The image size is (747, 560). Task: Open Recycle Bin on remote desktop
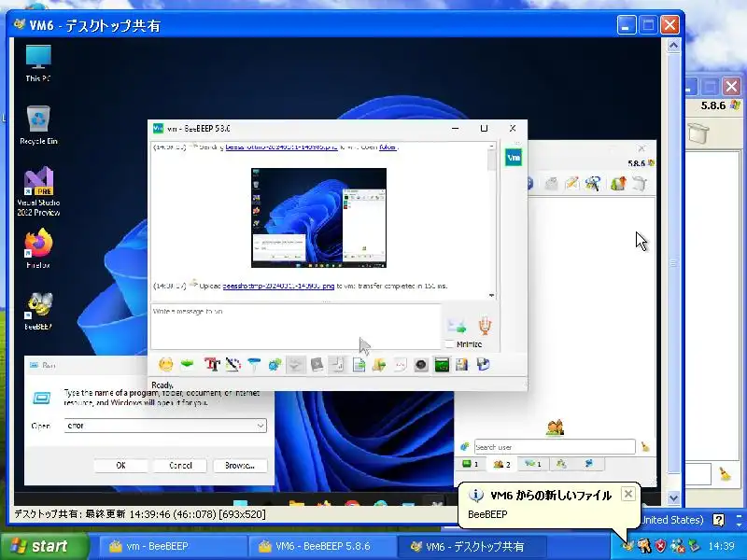click(38, 125)
